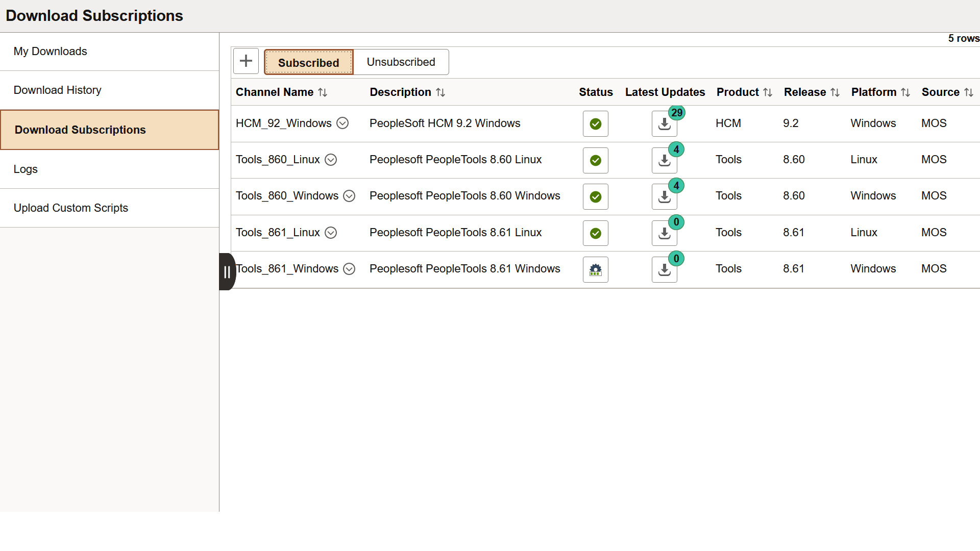Open latest updates for HCM_92_Windows channel
This screenshot has height=551, width=980.
[664, 123]
